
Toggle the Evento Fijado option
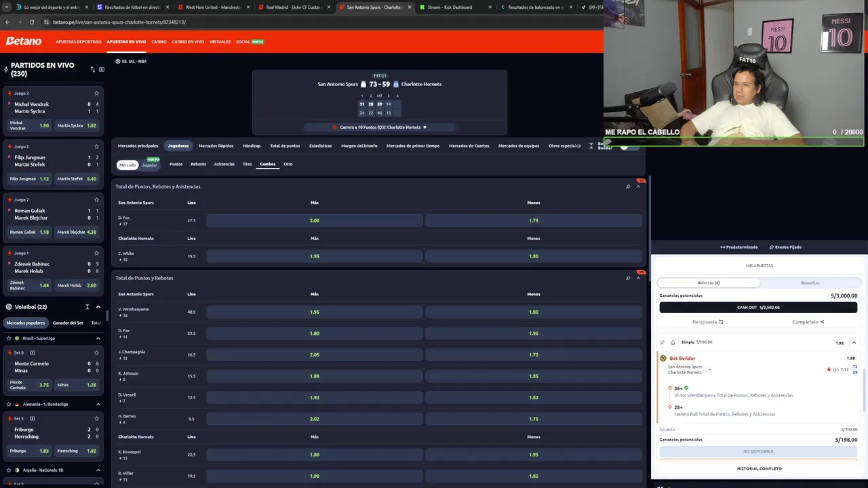pyautogui.click(x=785, y=247)
